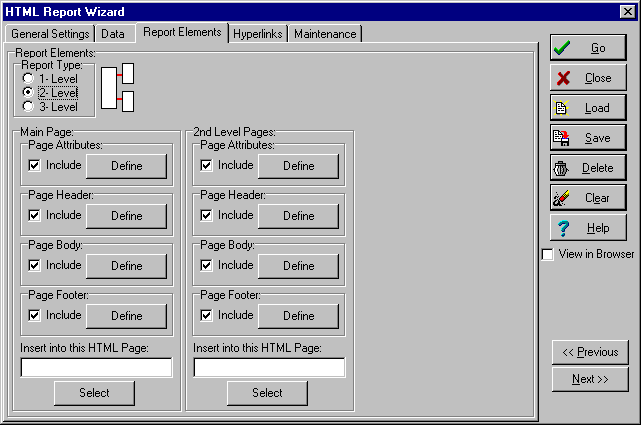Click the Main Page HTML insert field
This screenshot has width=641, height=425.
96,368
